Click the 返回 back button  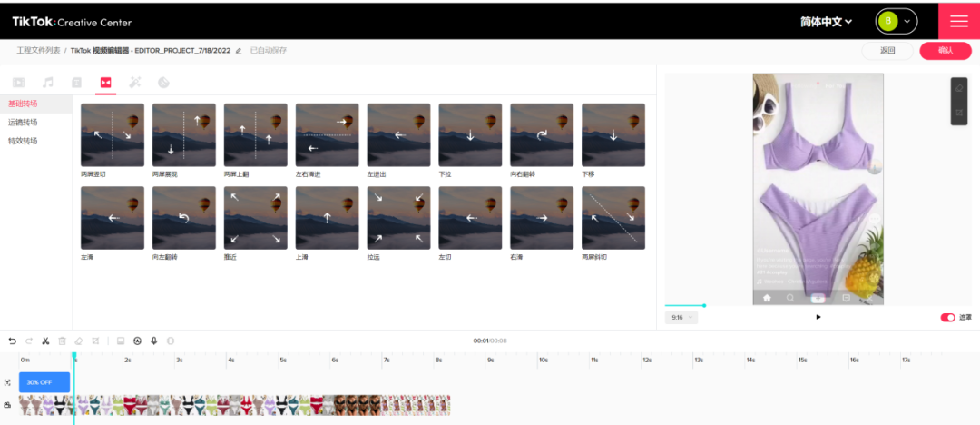click(887, 51)
